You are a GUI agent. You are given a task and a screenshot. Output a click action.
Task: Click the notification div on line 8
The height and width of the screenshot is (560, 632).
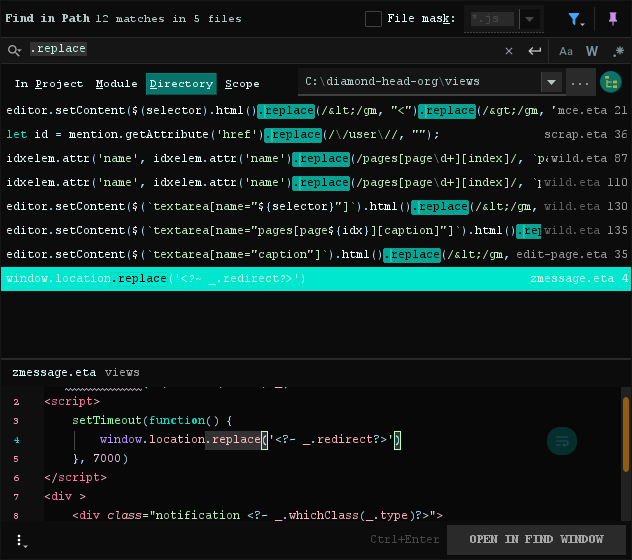[x=258, y=515]
